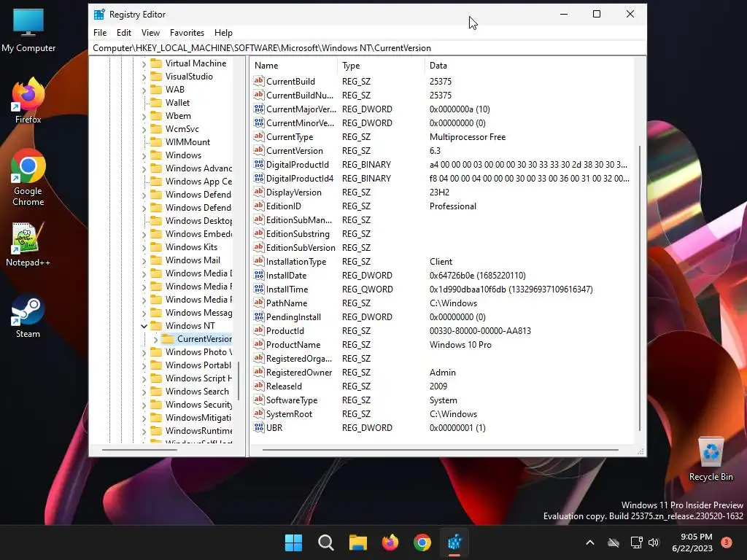The width and height of the screenshot is (747, 560).
Task: Select the Wallet key in the tree
Action: (177, 102)
